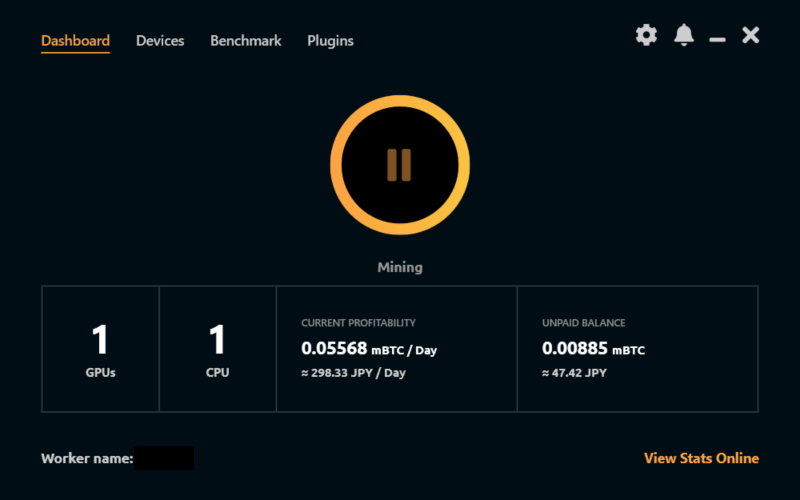Go to the Benchmark tab

246,41
